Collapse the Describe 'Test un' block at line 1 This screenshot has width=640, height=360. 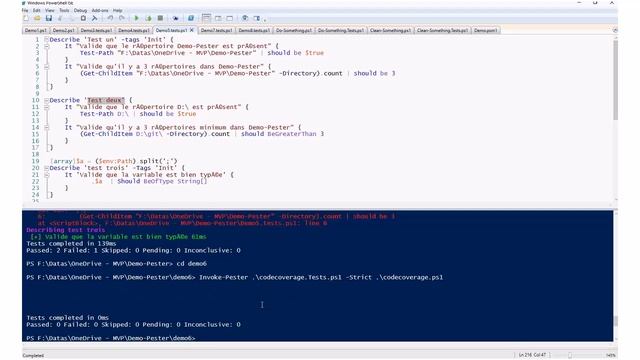47,40
